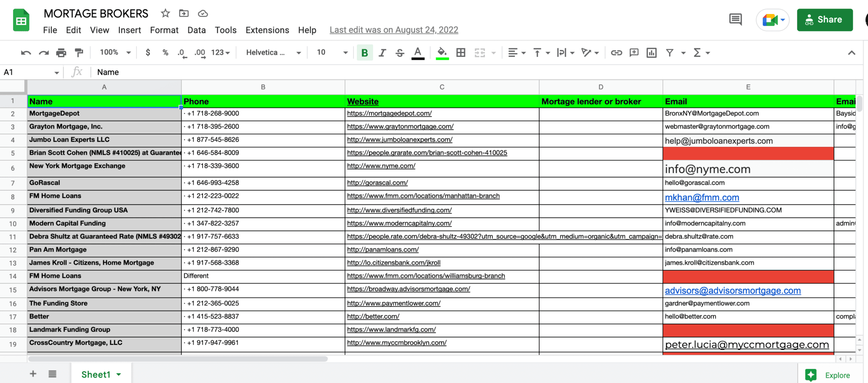Screen dimensions: 868x383
Task: Open the Format menu
Action: pos(164,30)
